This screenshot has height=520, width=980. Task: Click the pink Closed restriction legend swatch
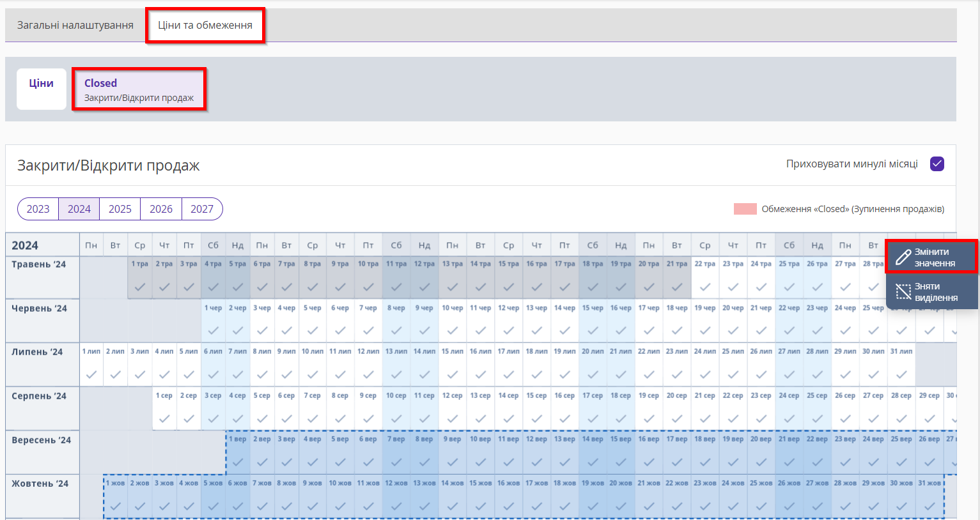pos(745,209)
